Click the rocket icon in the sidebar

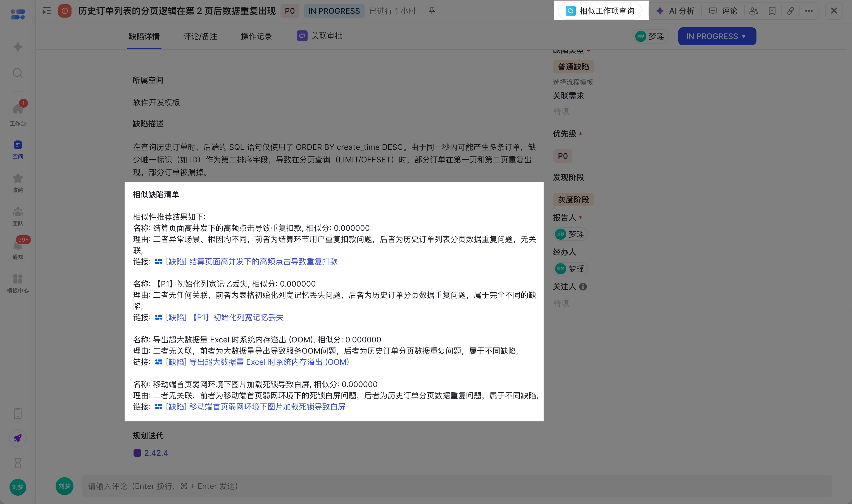(x=18, y=438)
